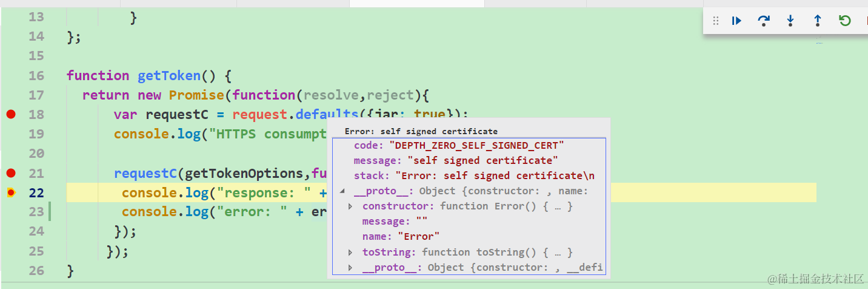Expand the nested __proto__ at popup bottom
The width and height of the screenshot is (868, 289).
[x=350, y=267]
